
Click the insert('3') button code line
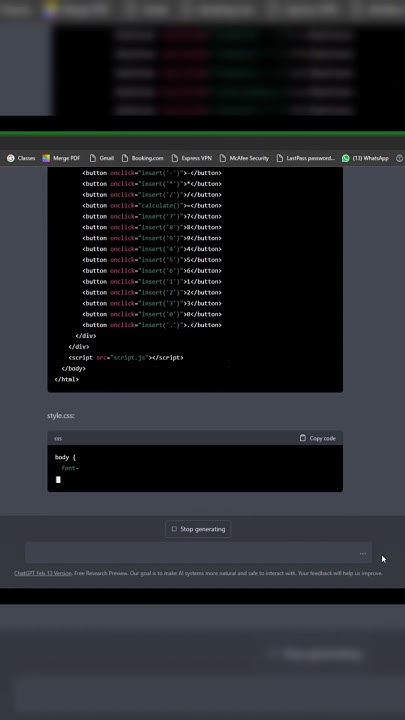[x=152, y=304]
